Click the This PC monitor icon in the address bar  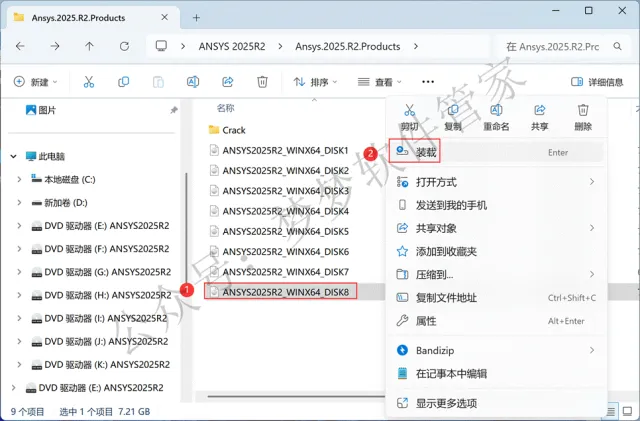click(x=162, y=46)
